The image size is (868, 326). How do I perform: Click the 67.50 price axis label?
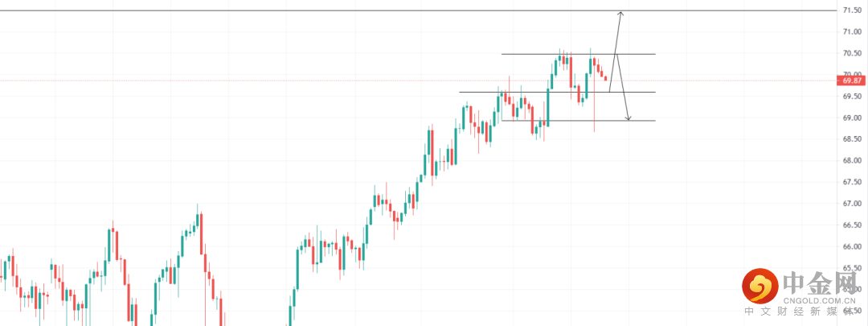852,182
